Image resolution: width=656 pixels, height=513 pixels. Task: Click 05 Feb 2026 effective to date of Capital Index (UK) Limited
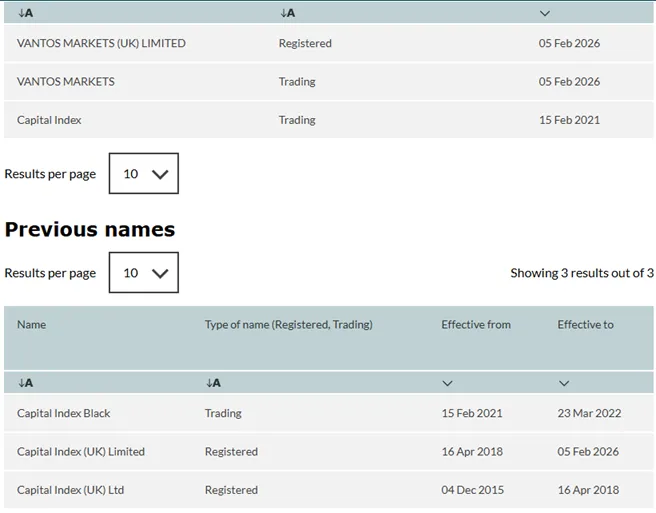[x=588, y=451]
